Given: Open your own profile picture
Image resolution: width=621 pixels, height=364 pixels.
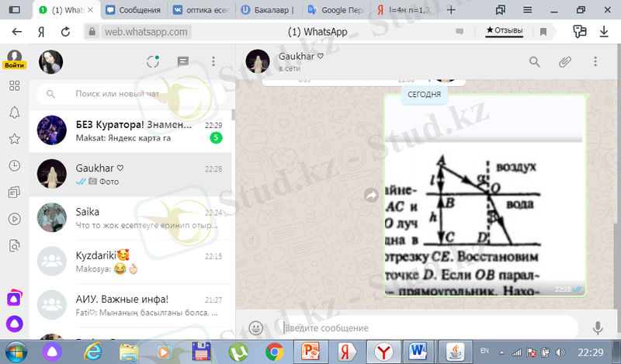Looking at the screenshot, I should [x=50, y=62].
